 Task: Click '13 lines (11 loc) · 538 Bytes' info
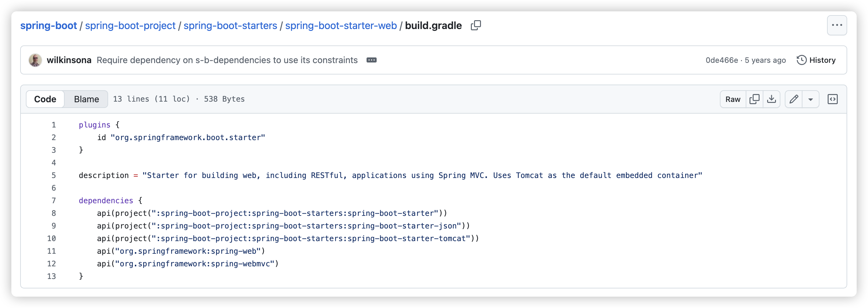click(x=179, y=99)
